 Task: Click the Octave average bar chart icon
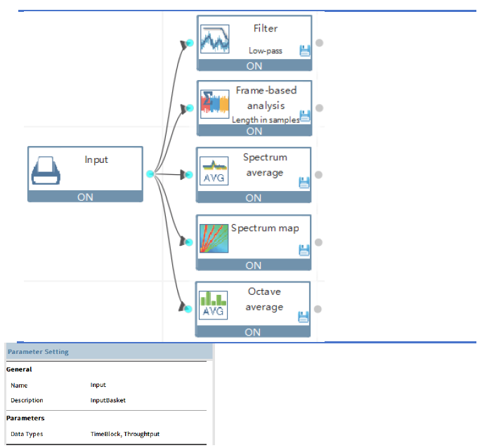pyautogui.click(x=213, y=305)
